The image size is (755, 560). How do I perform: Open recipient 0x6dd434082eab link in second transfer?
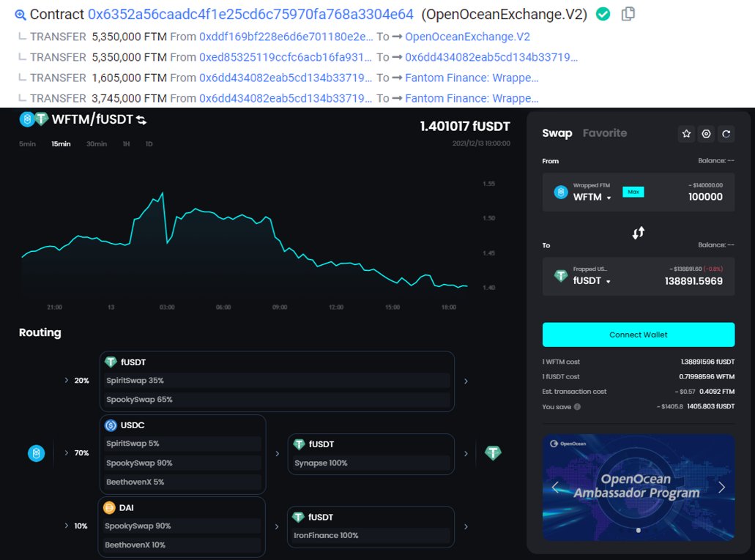(491, 57)
